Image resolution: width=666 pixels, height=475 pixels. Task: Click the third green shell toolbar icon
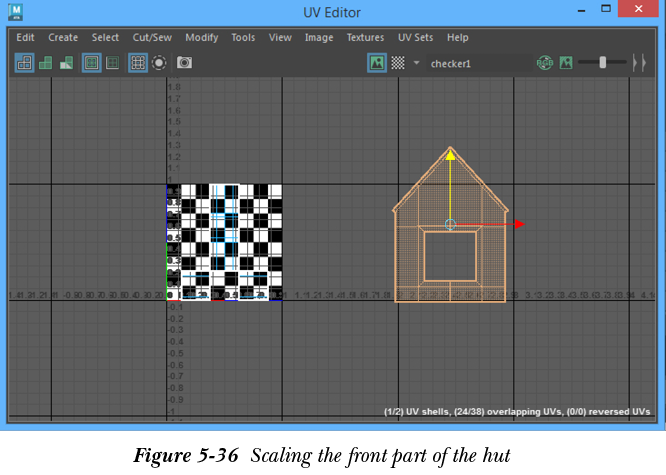pos(66,62)
